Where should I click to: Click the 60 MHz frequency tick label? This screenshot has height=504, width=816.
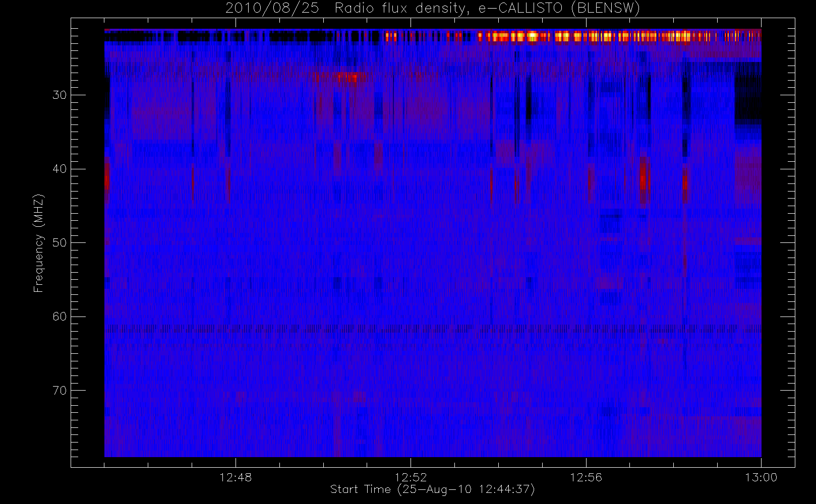60,317
